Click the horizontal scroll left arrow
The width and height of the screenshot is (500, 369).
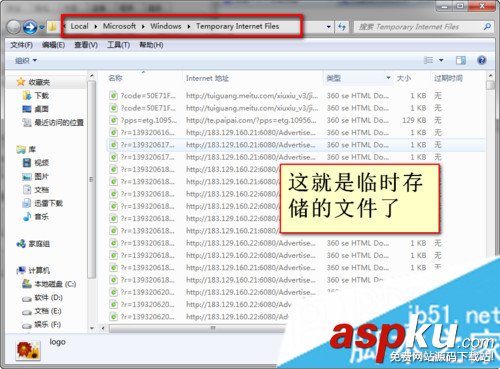point(103,328)
